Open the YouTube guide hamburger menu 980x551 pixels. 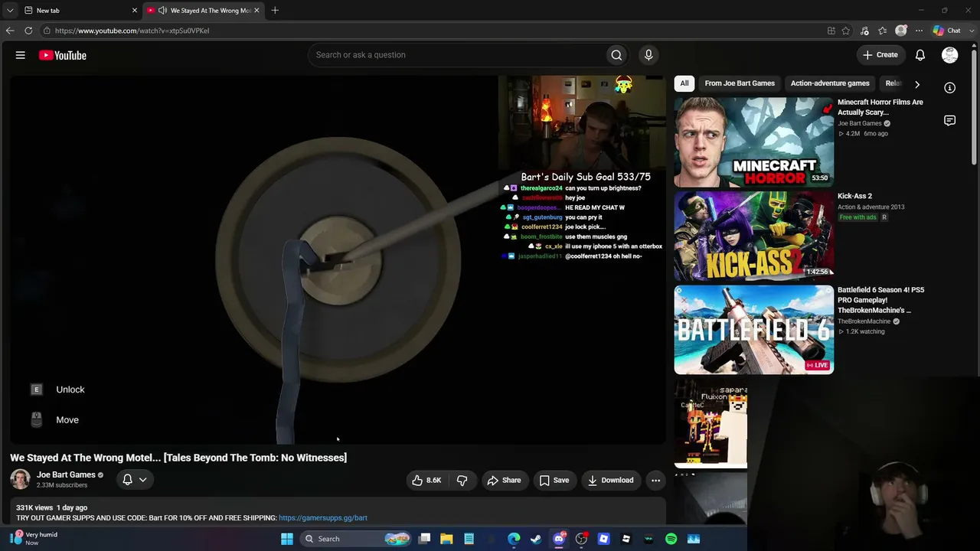[21, 55]
